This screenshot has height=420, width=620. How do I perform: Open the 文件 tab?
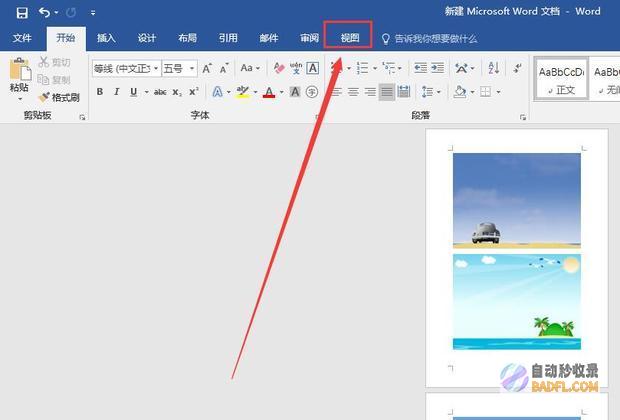pos(22,38)
